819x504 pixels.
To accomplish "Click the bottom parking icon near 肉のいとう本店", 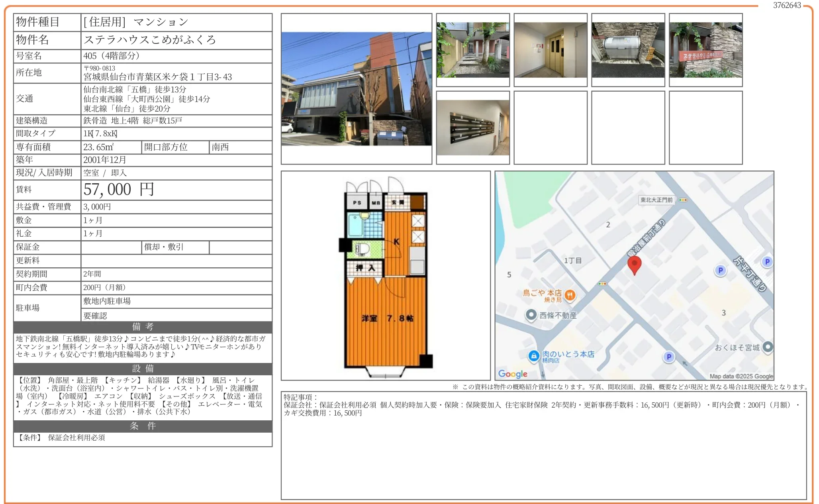I will point(669,357).
